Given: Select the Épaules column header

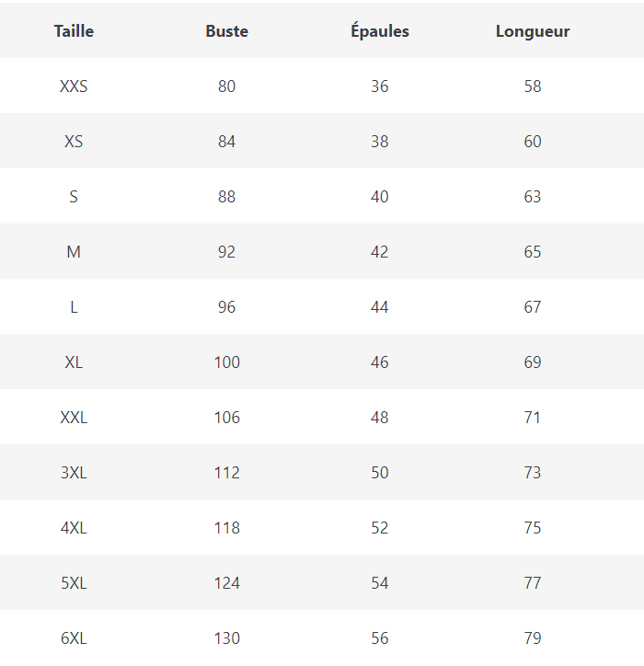Looking at the screenshot, I should pyautogui.click(x=380, y=31).
